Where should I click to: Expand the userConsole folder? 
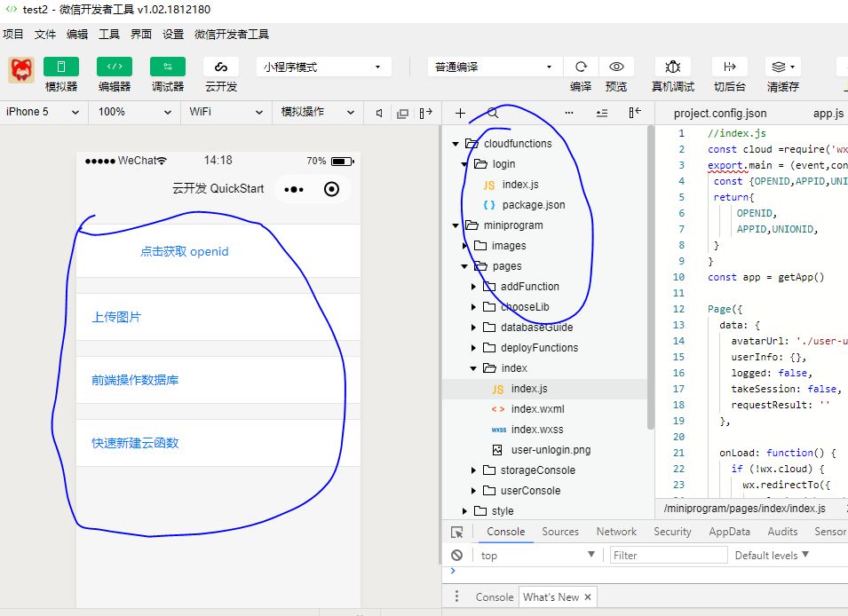[x=473, y=491]
